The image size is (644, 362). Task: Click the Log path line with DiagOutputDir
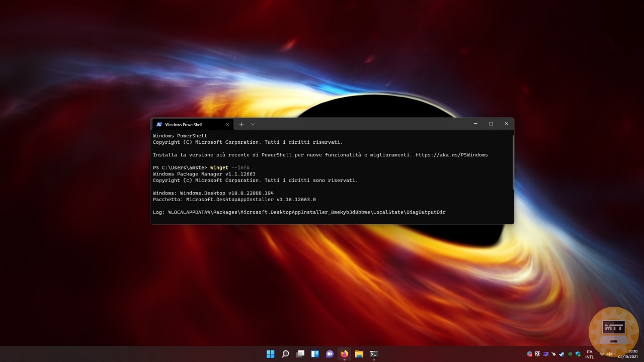[x=299, y=212]
